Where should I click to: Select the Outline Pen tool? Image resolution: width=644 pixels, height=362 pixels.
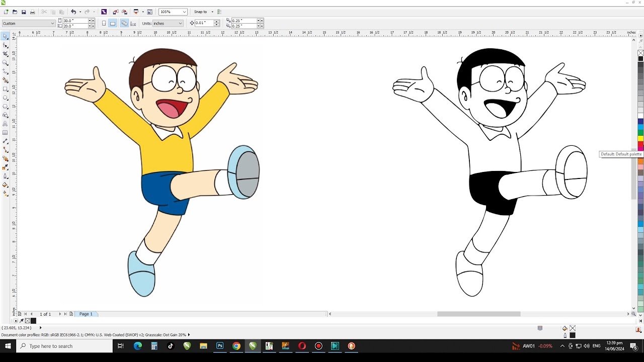[x=6, y=176]
